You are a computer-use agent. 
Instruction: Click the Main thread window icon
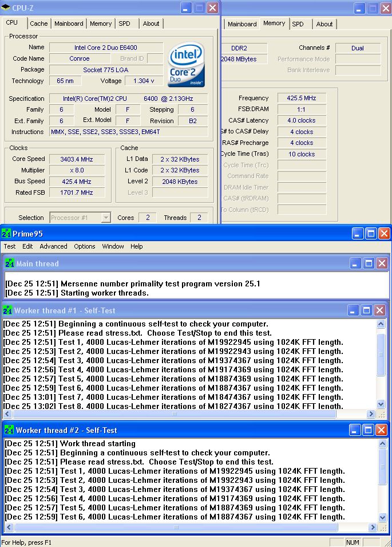click(9, 263)
